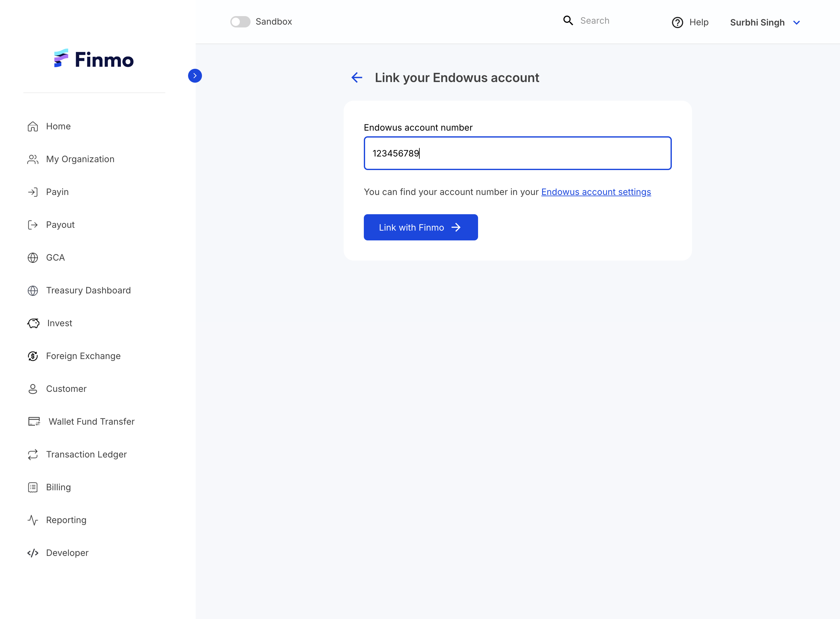Collapse the sidebar with the blue chevron button

click(195, 76)
